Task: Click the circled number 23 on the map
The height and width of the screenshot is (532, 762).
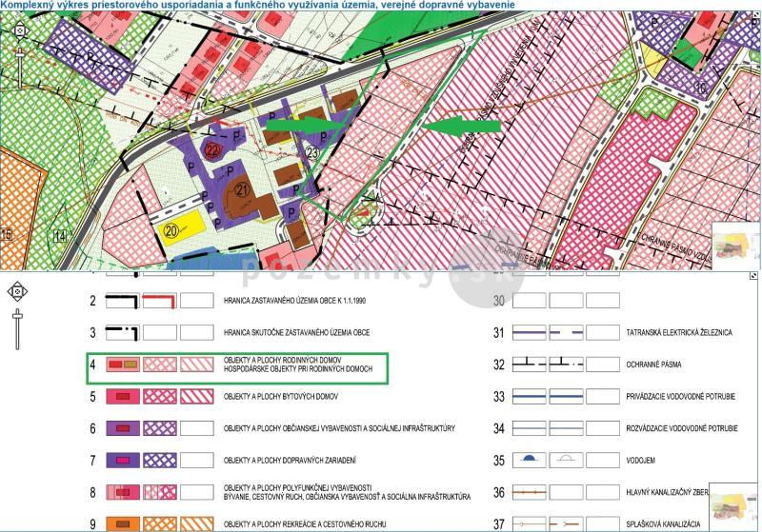Action: [312, 153]
